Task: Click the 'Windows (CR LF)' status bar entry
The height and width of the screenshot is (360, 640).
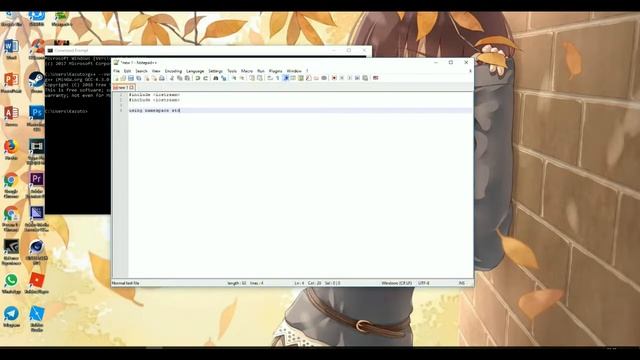Action: pos(396,283)
